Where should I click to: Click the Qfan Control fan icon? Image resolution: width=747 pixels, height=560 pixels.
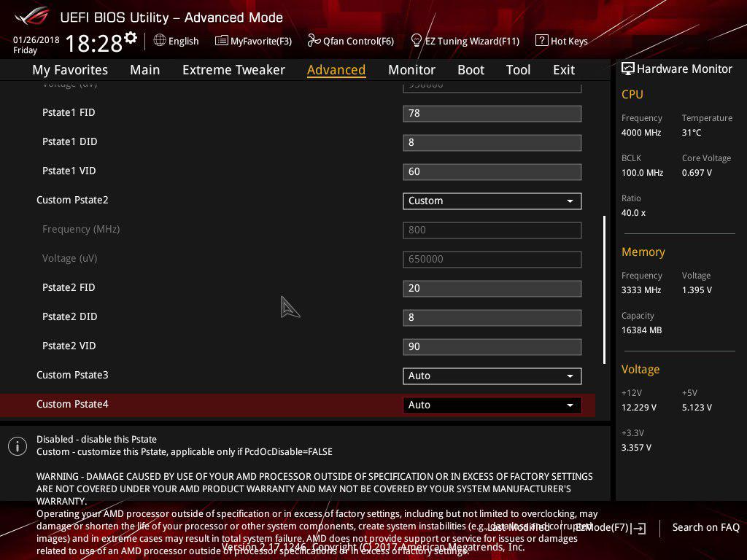pos(314,41)
